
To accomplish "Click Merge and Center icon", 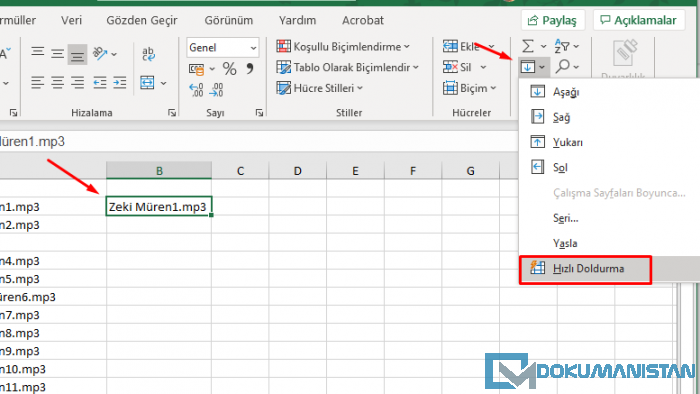I will tap(147, 83).
